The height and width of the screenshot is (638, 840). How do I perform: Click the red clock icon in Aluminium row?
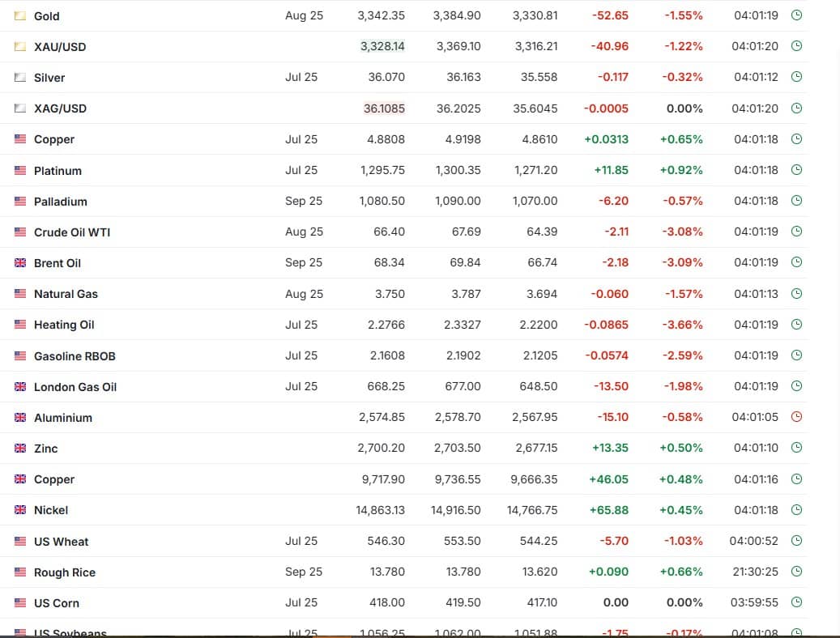pyautogui.click(x=796, y=418)
